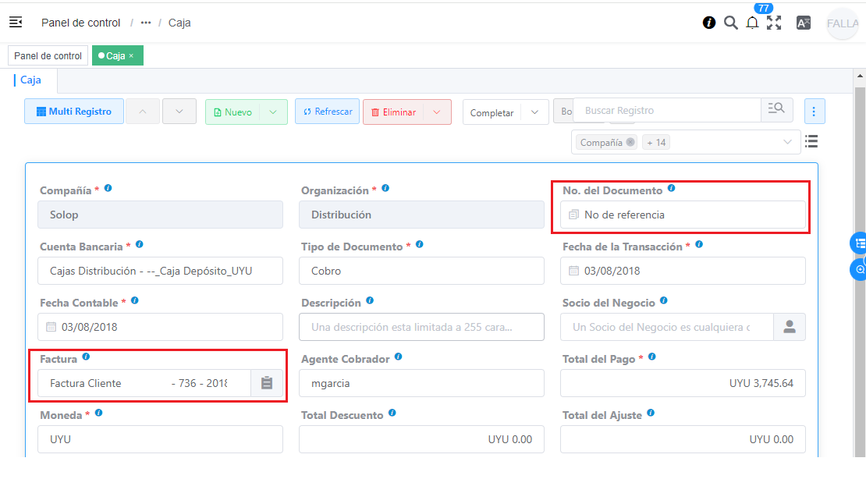Screen dimensions: 866x504
Task: Open Multi Registro view
Action: click(x=74, y=112)
